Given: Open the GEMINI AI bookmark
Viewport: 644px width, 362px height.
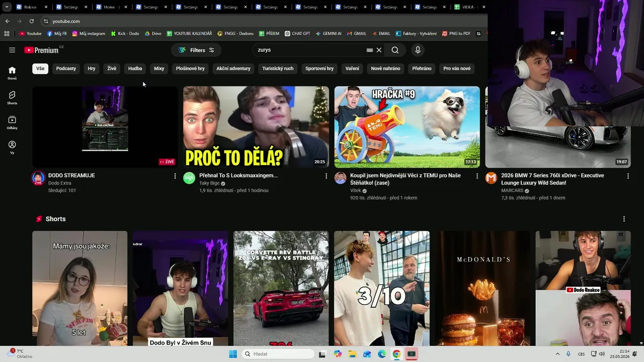Looking at the screenshot, I should point(329,34).
